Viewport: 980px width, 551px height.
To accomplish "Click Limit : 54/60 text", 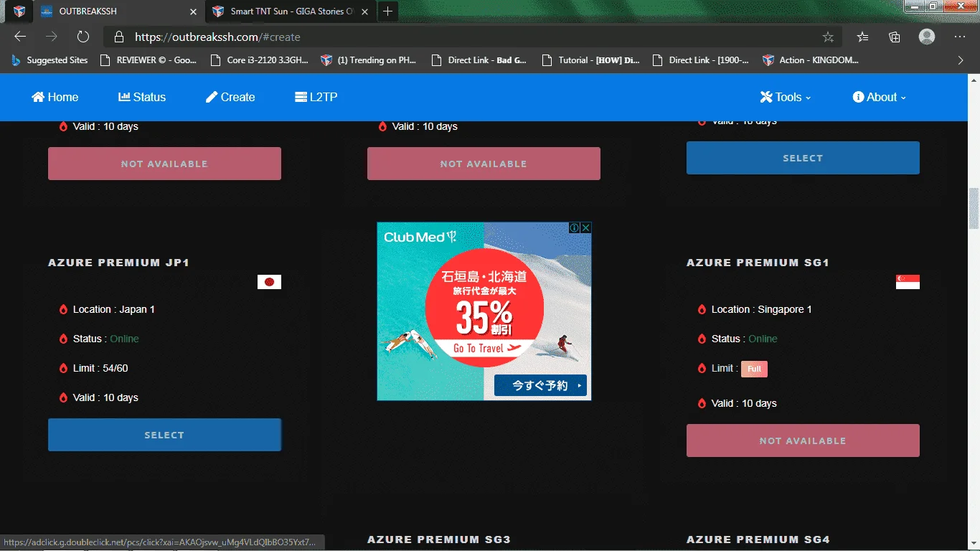I will tap(100, 368).
